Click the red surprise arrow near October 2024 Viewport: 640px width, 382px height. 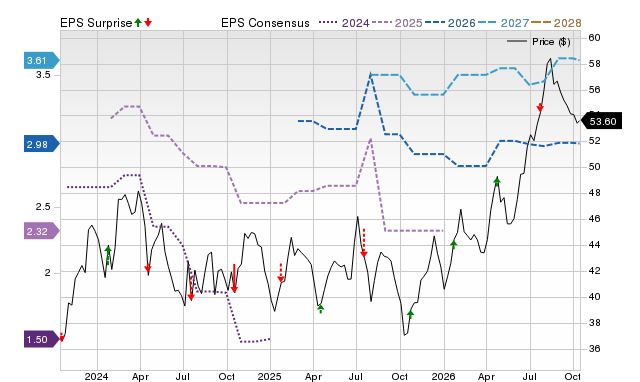(234, 279)
